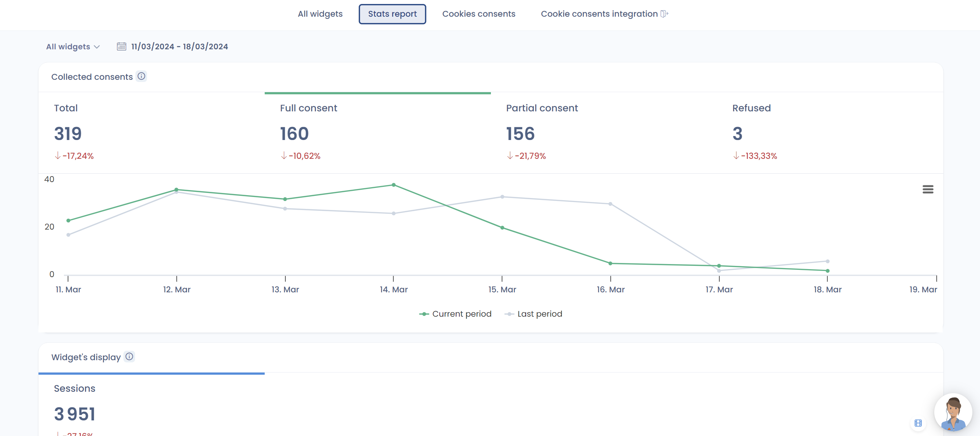Click the calendar icon beside date range
This screenshot has width=980, height=436.
pos(121,46)
